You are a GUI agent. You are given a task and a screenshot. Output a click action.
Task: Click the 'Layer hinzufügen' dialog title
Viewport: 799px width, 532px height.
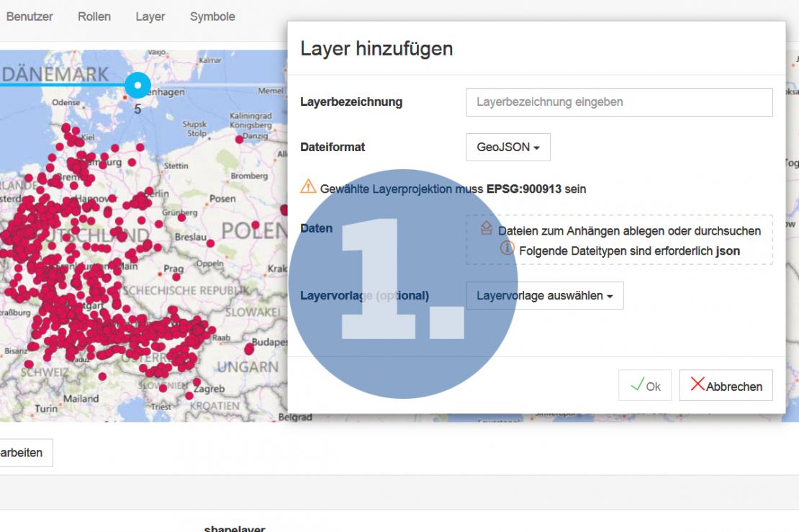[376, 49]
